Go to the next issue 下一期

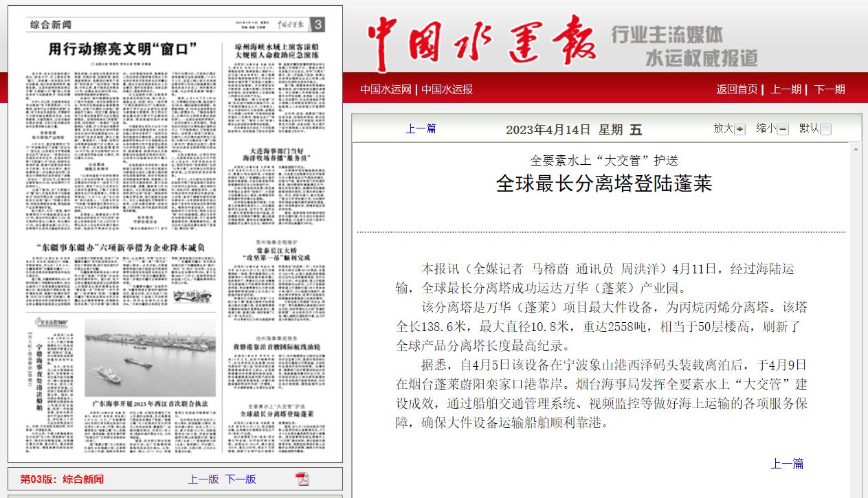[830, 89]
